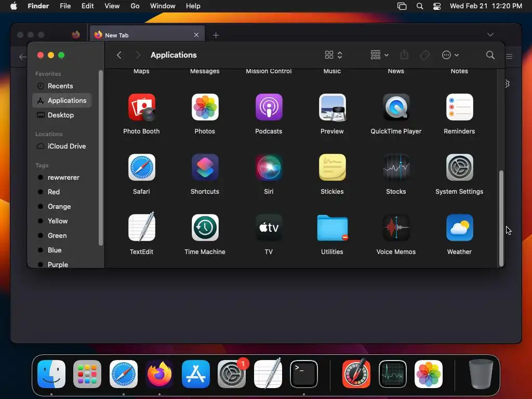Select the Green tag
This screenshot has height=399, width=532.
click(62, 235)
